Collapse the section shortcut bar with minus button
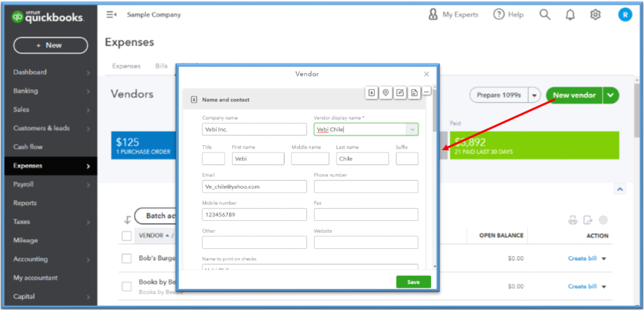The height and width of the screenshot is (310, 644). [x=427, y=91]
